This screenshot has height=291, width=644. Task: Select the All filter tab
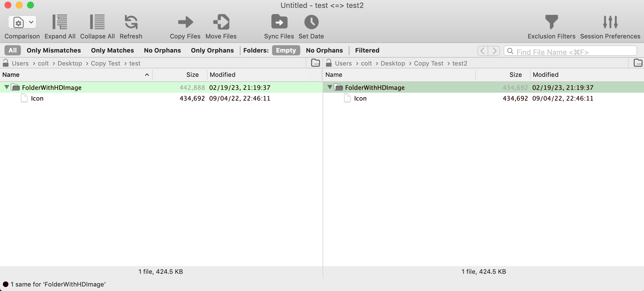pyautogui.click(x=13, y=50)
